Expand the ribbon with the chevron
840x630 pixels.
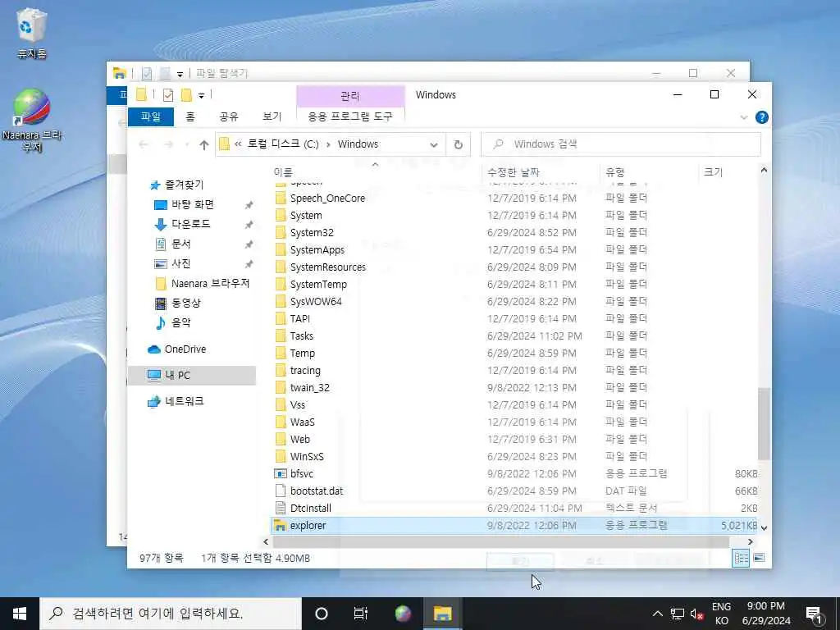click(x=743, y=117)
